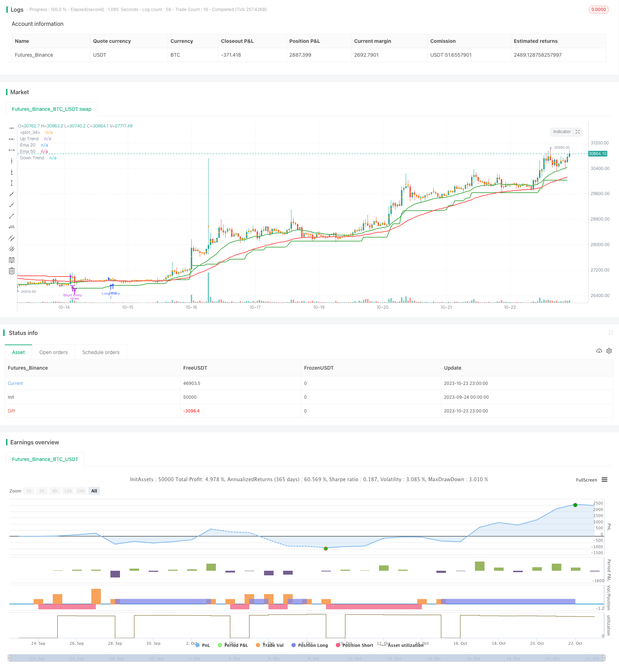
Task: Click the cloud download icon in Status info
Action: [599, 351]
